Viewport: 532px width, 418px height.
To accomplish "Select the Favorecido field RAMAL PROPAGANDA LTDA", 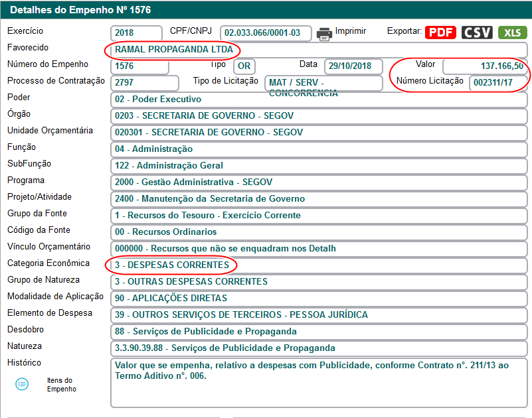I will tap(173, 50).
